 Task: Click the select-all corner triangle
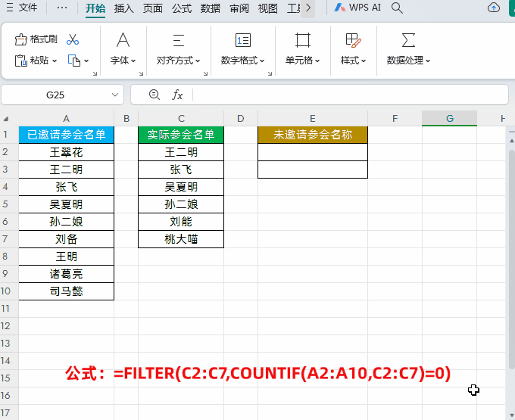[6, 119]
